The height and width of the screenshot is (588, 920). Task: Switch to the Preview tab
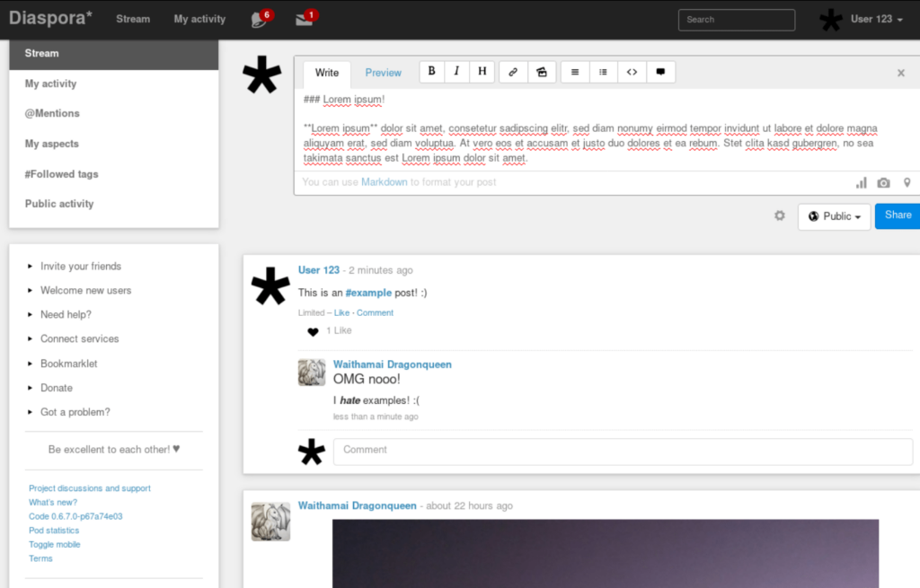(x=383, y=73)
